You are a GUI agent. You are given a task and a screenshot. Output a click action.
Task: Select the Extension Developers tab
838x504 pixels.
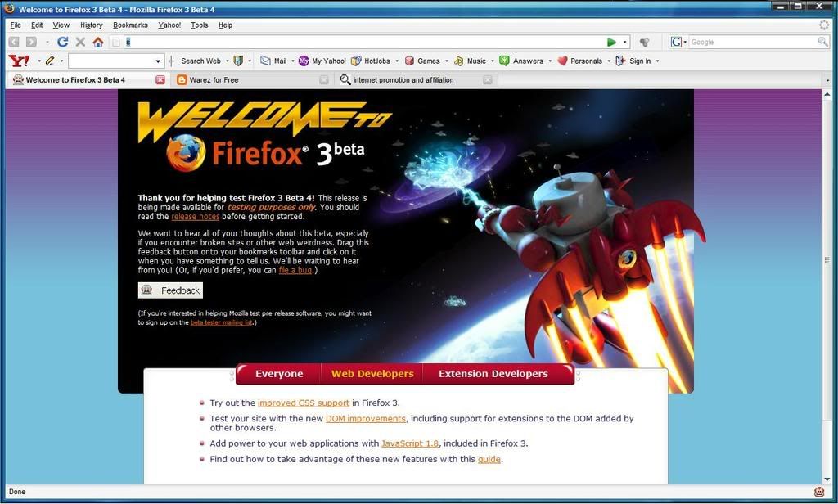pyautogui.click(x=493, y=374)
